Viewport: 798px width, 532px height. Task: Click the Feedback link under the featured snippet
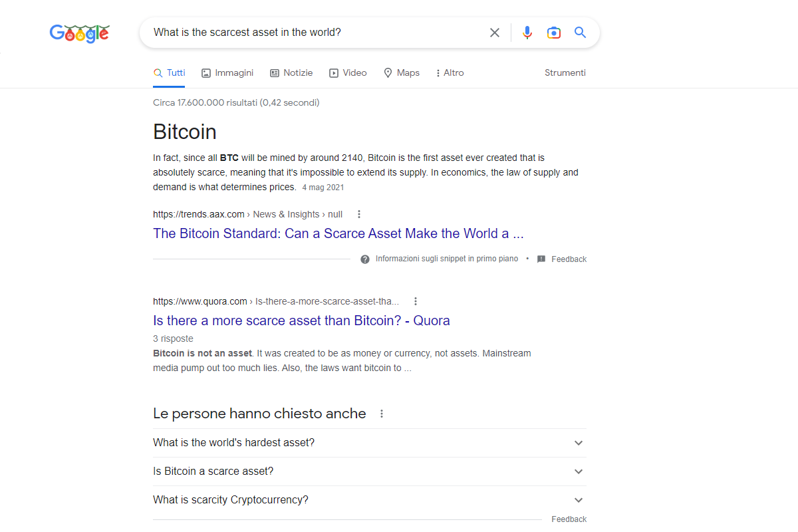pos(569,259)
